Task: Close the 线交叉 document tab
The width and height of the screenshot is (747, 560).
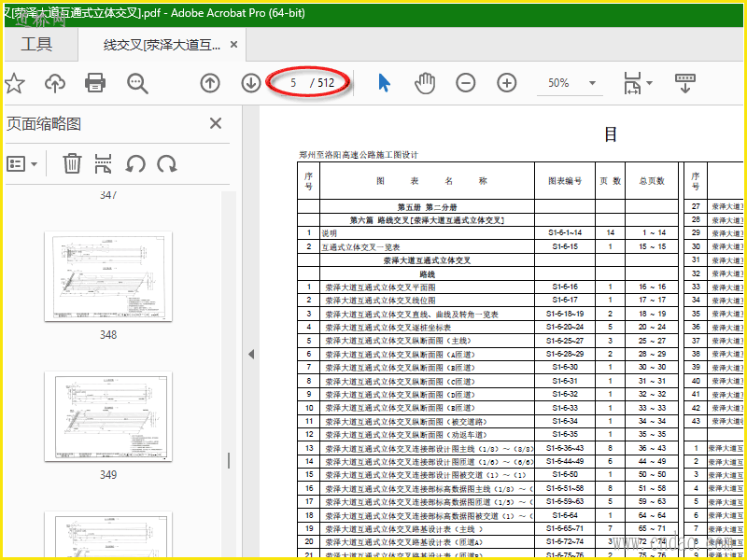Action: point(234,44)
